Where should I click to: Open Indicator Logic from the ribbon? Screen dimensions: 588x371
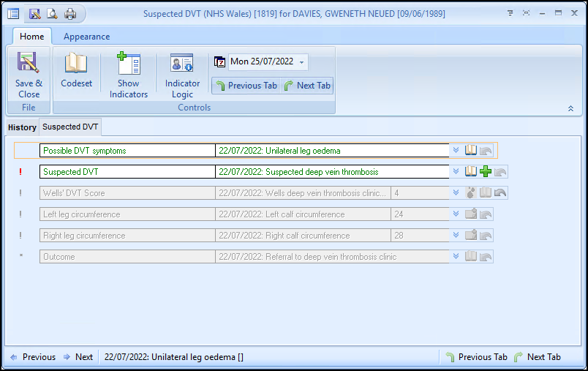(182, 75)
